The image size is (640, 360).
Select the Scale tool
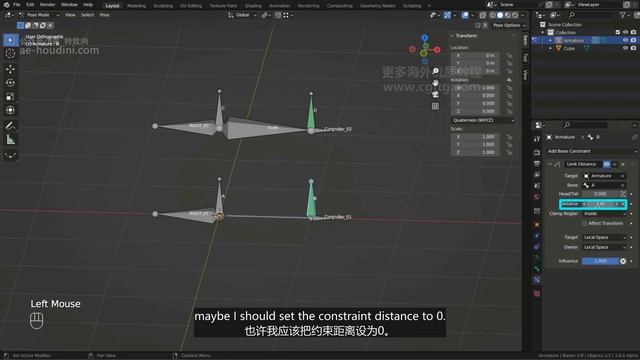(x=11, y=97)
